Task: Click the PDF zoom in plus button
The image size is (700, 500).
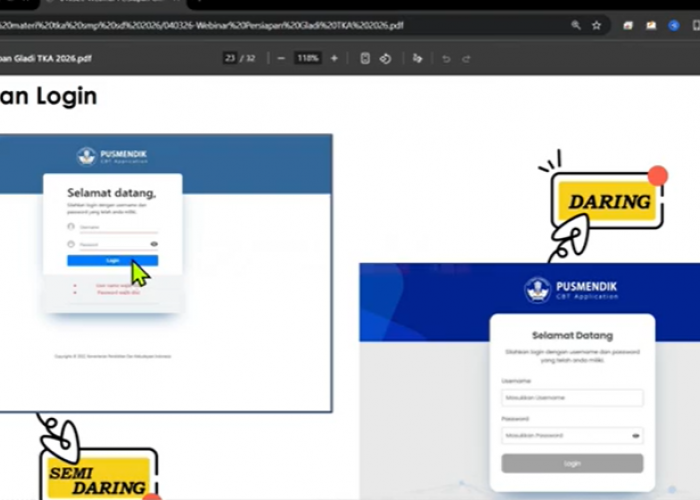Action: (334, 59)
